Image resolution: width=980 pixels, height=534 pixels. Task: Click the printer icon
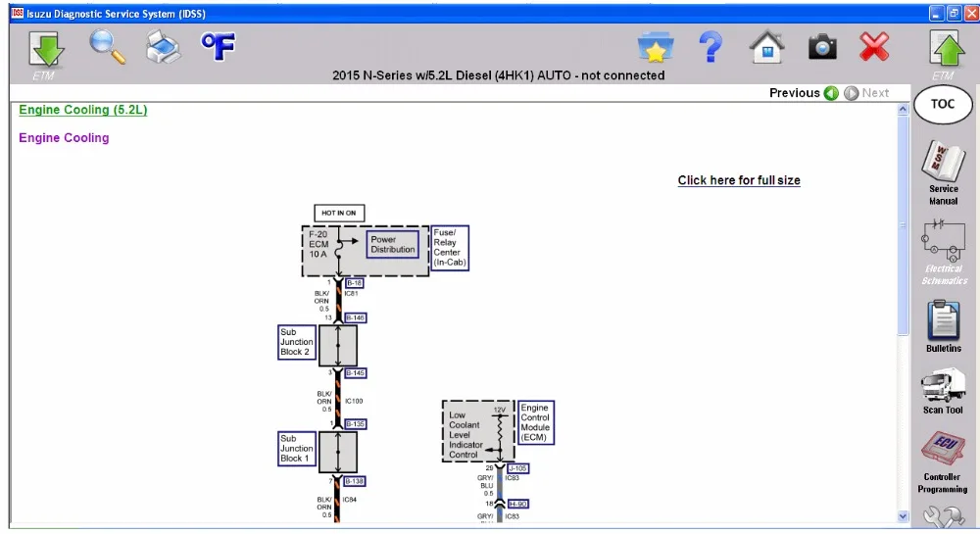point(163,47)
